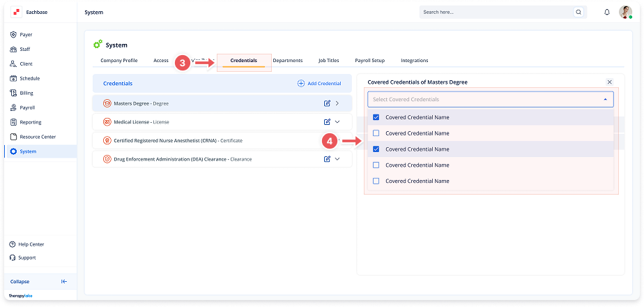Click Add Credential button
Screen dimensions: 644x307
pos(319,84)
